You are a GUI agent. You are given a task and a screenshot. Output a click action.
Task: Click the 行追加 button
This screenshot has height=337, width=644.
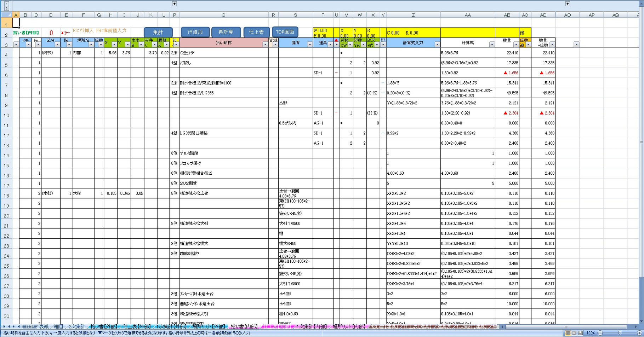click(195, 32)
